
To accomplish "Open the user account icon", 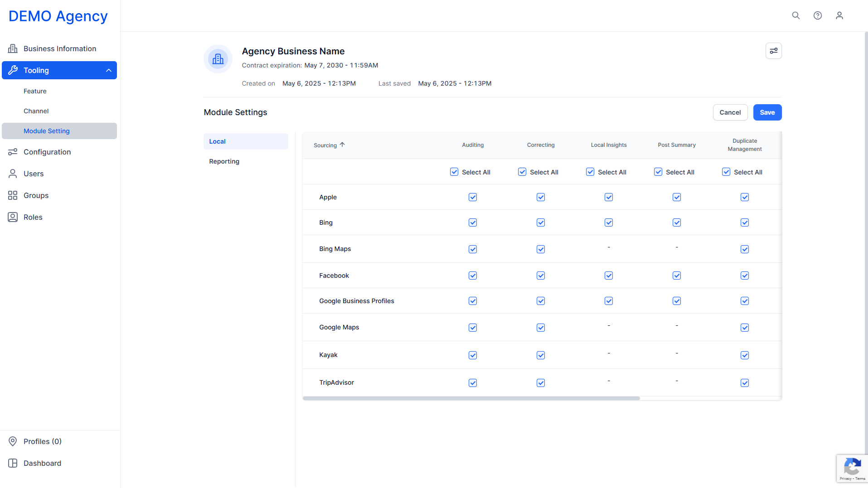I will [x=839, y=15].
